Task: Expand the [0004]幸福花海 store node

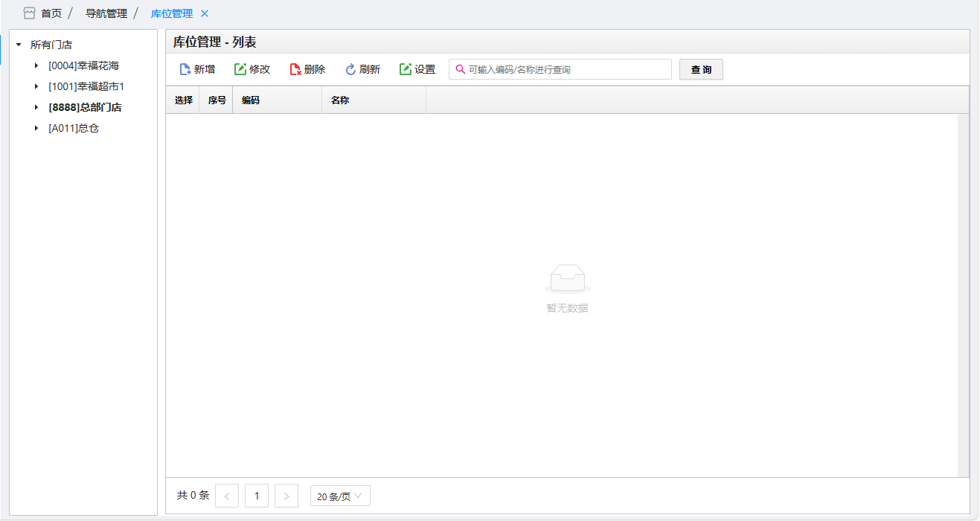Action: pos(36,65)
